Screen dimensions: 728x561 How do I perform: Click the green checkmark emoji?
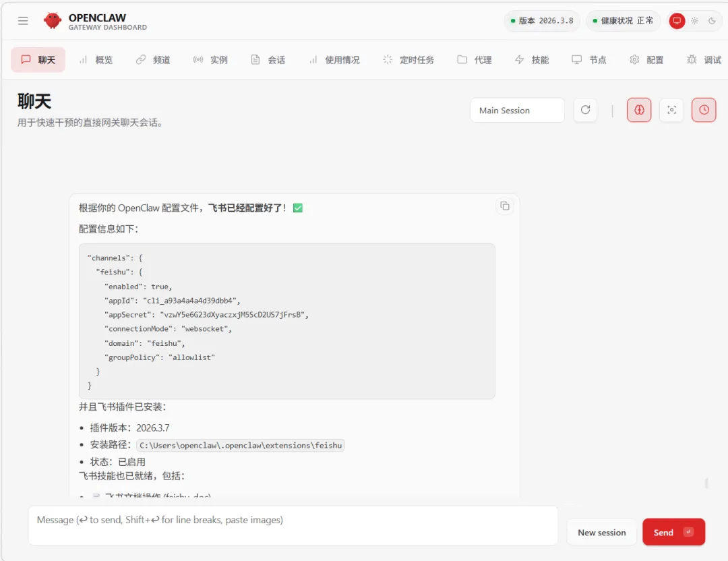pos(298,208)
